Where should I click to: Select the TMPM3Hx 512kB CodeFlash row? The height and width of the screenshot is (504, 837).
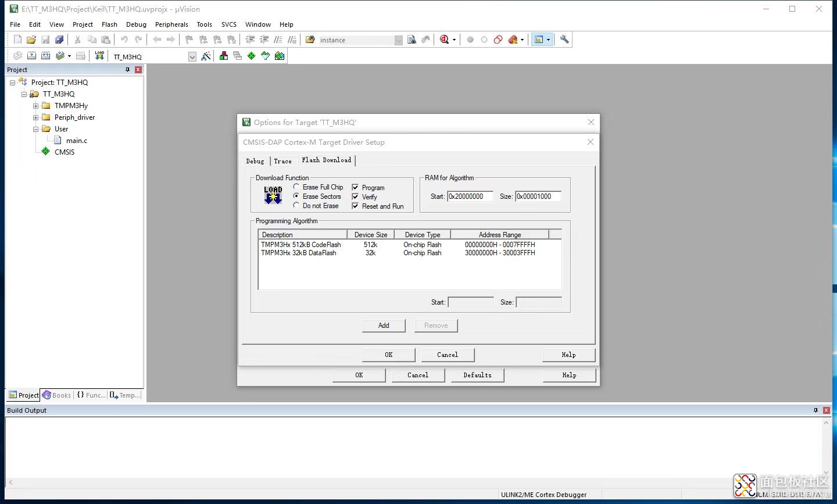tap(410, 245)
